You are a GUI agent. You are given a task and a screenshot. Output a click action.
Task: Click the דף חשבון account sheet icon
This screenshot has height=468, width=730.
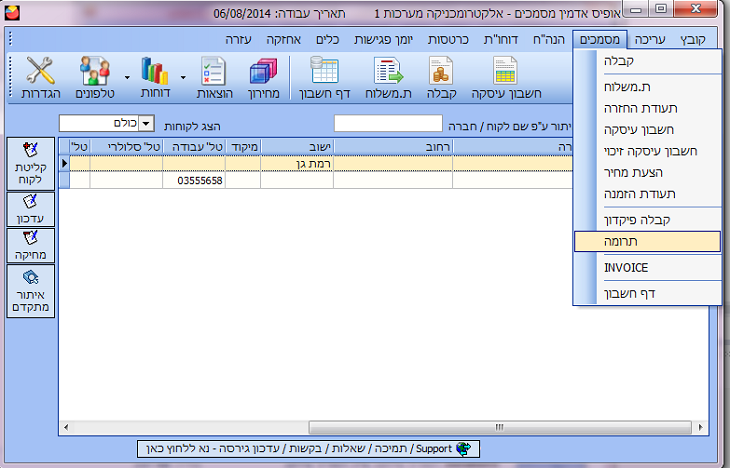click(x=324, y=71)
